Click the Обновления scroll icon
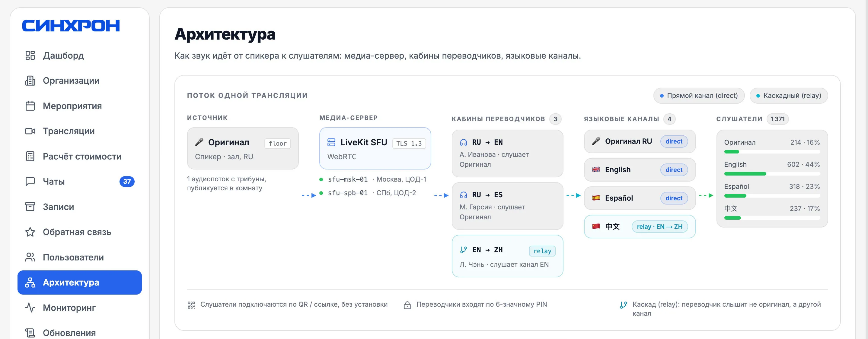Screen dimensions: 868x339 pyautogui.click(x=30, y=333)
